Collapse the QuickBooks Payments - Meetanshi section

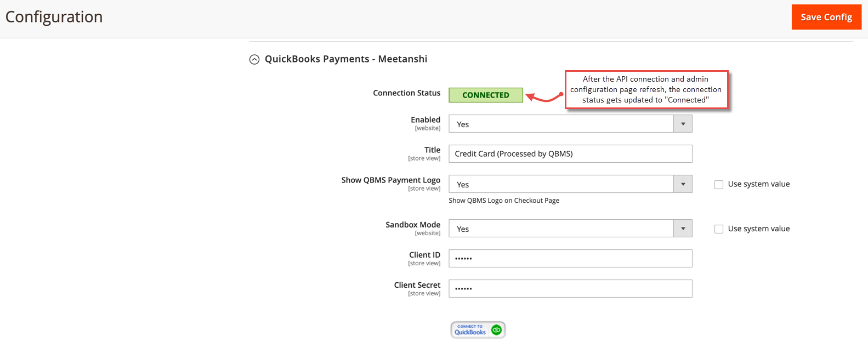[x=254, y=59]
